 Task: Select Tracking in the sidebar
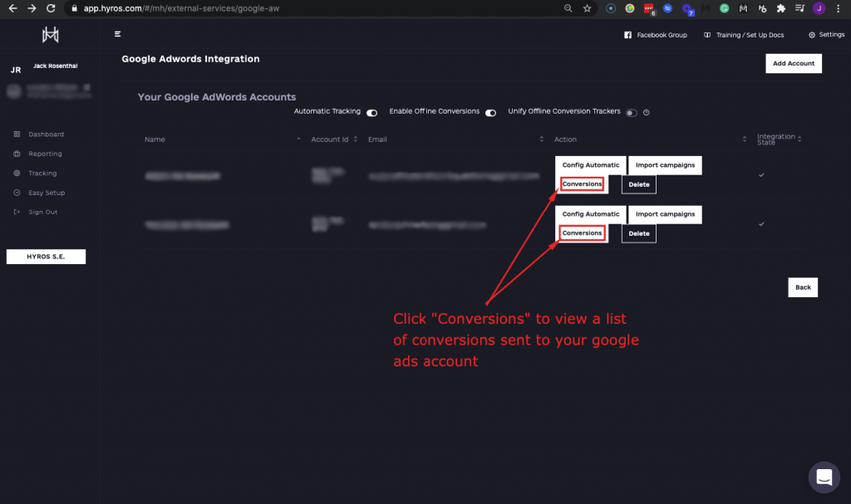42,173
